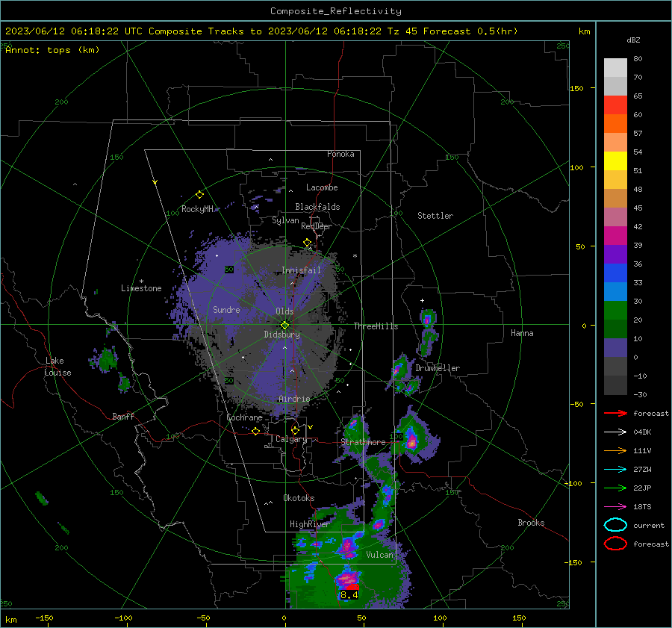This screenshot has width=672, height=628.
Task: Click the Limestone label
Action: [x=141, y=288]
